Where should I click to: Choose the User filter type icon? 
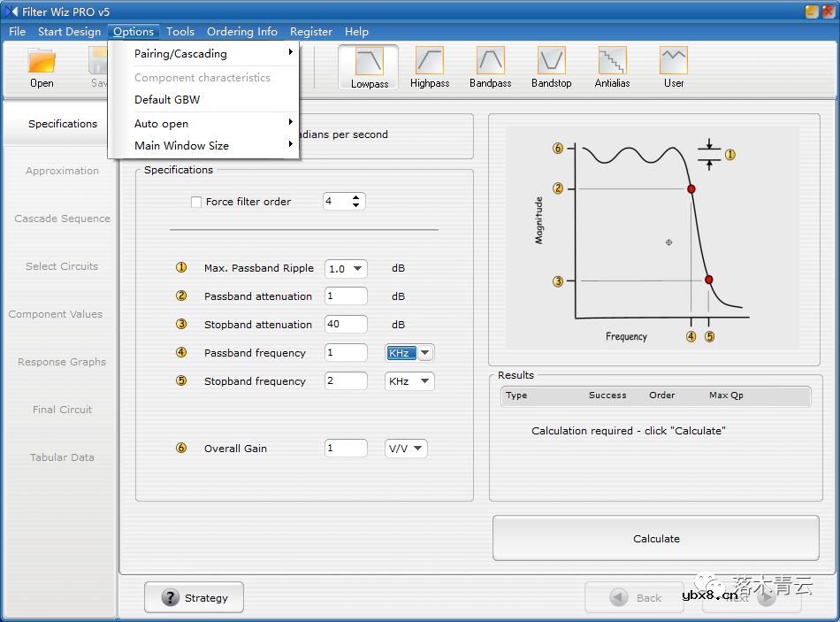(x=674, y=62)
